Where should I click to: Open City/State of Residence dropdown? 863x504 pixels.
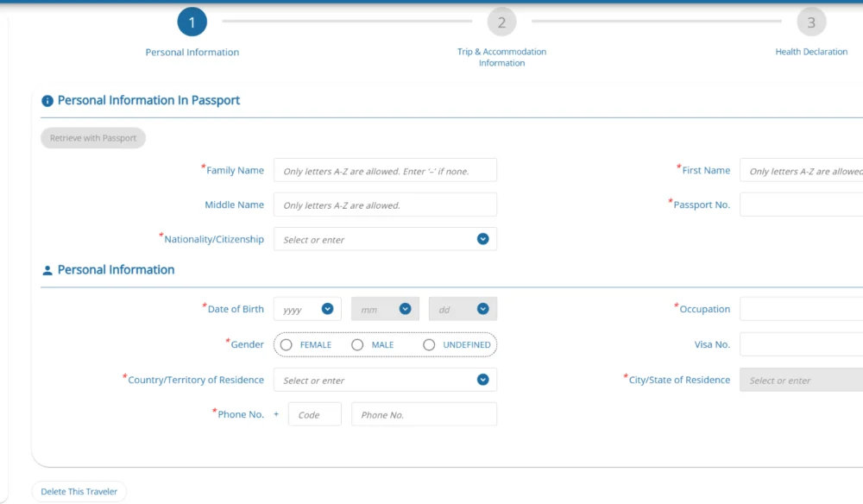tap(802, 380)
